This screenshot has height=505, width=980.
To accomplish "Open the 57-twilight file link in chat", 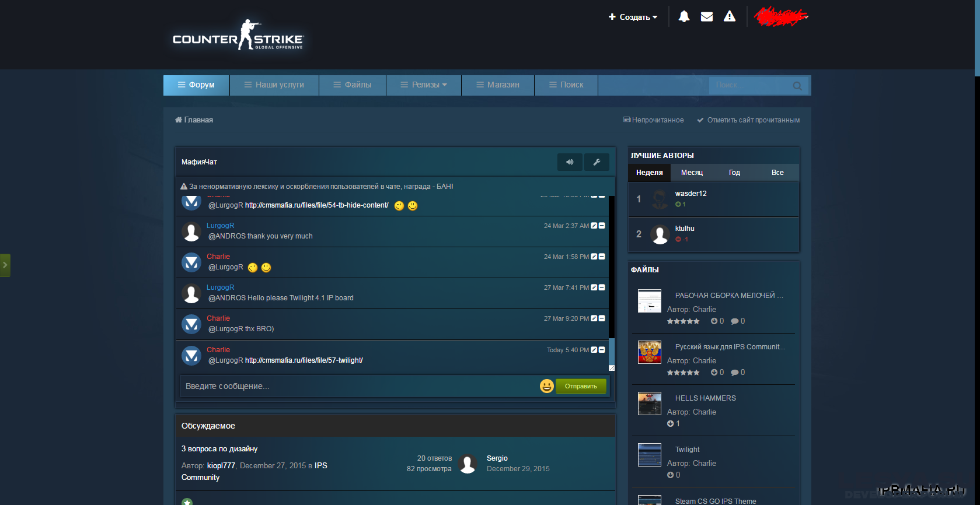I will point(304,360).
